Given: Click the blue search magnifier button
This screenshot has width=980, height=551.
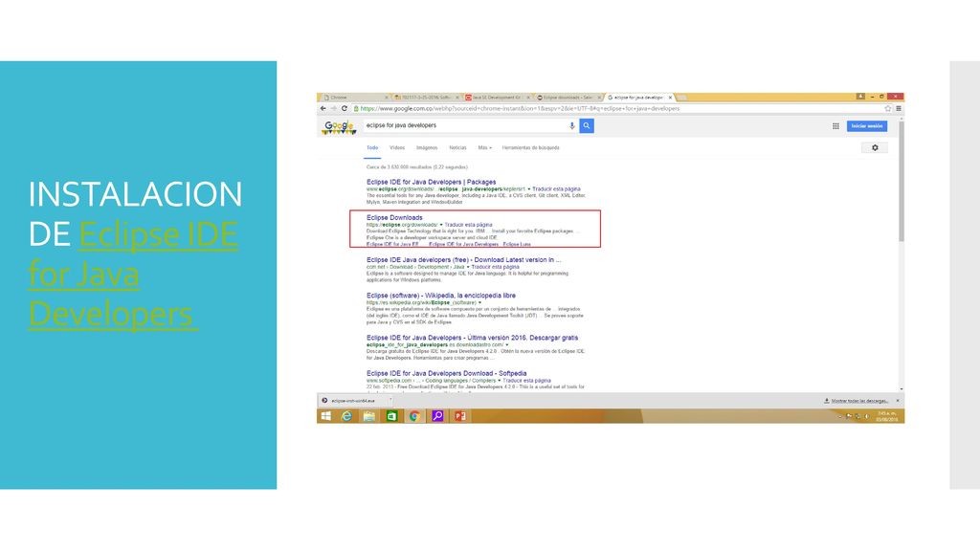Looking at the screenshot, I should (x=587, y=125).
